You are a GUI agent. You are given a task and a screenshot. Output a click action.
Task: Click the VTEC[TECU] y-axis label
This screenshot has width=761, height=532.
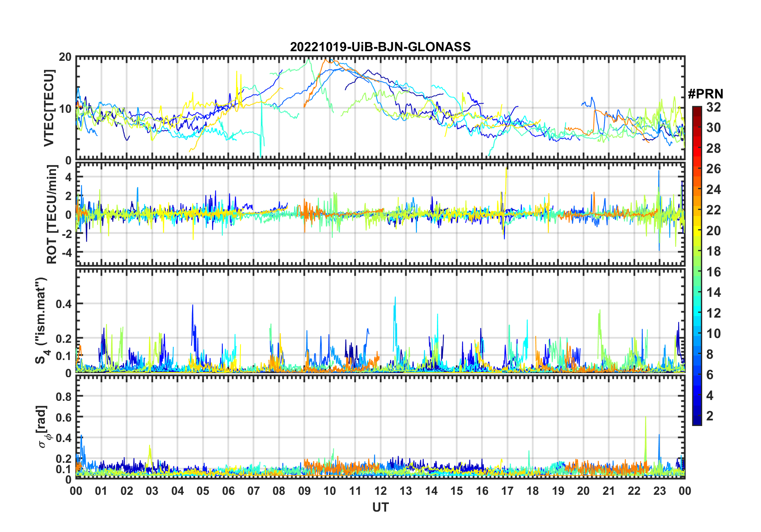click(x=49, y=108)
